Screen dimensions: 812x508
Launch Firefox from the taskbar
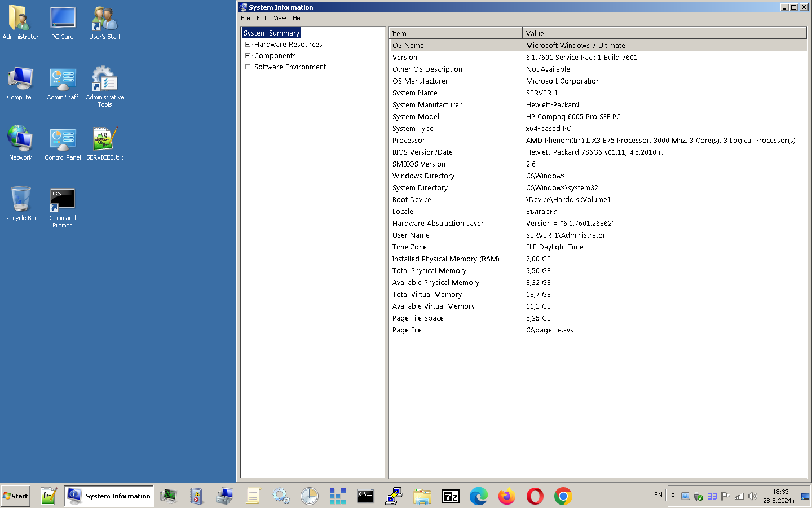point(506,496)
